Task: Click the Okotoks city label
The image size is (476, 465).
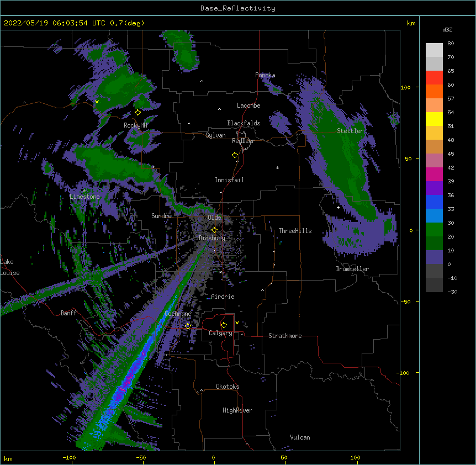Action: point(228,387)
